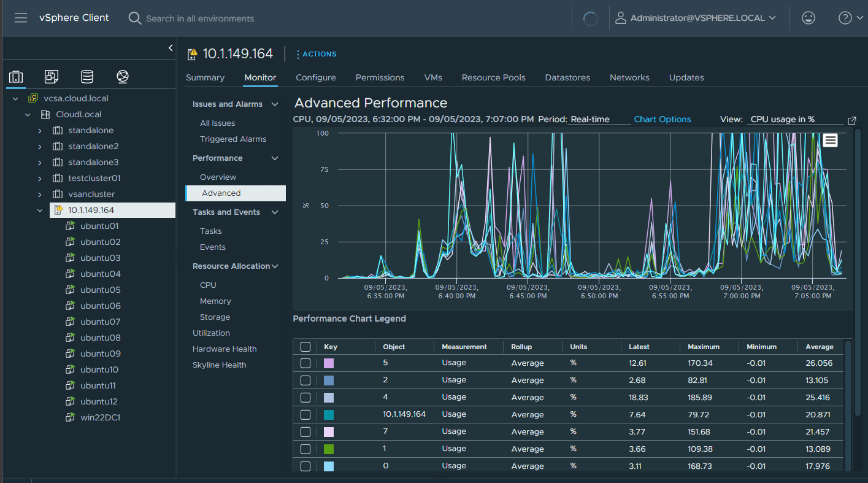Click the chart hamburger menu icon
The width and height of the screenshot is (868, 483).
830,141
